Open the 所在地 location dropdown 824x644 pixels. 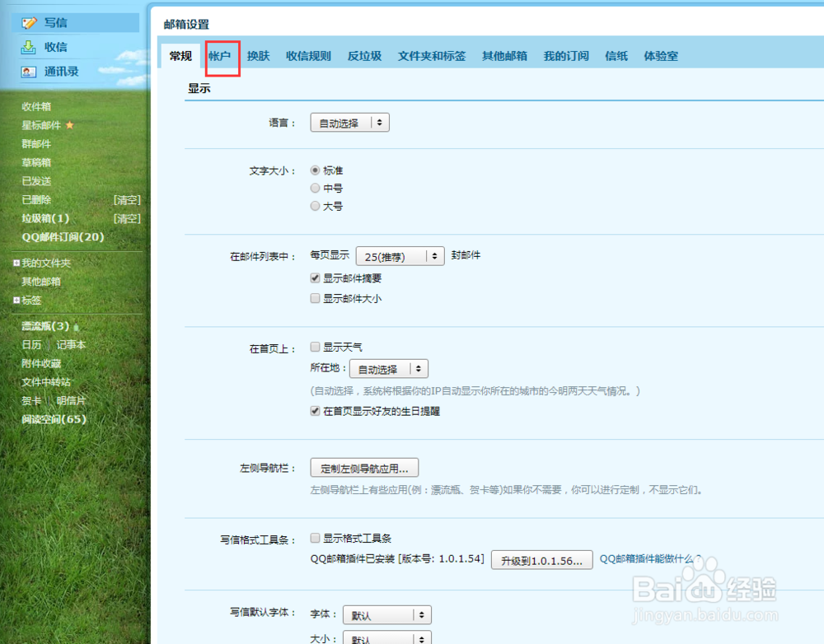point(389,368)
